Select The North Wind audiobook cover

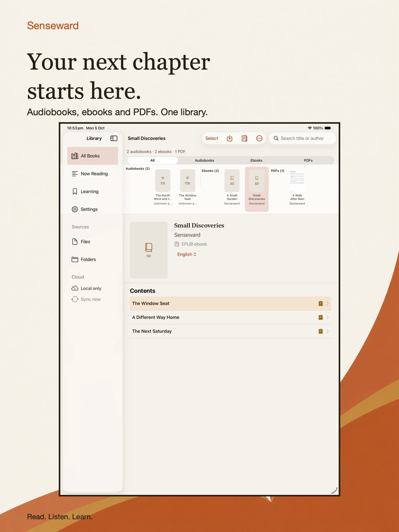point(163,180)
